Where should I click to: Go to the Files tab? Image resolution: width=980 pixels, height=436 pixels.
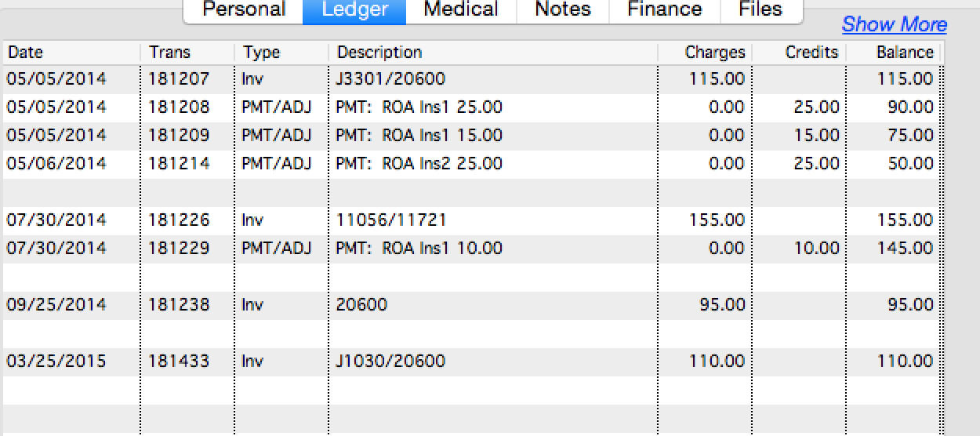(760, 10)
